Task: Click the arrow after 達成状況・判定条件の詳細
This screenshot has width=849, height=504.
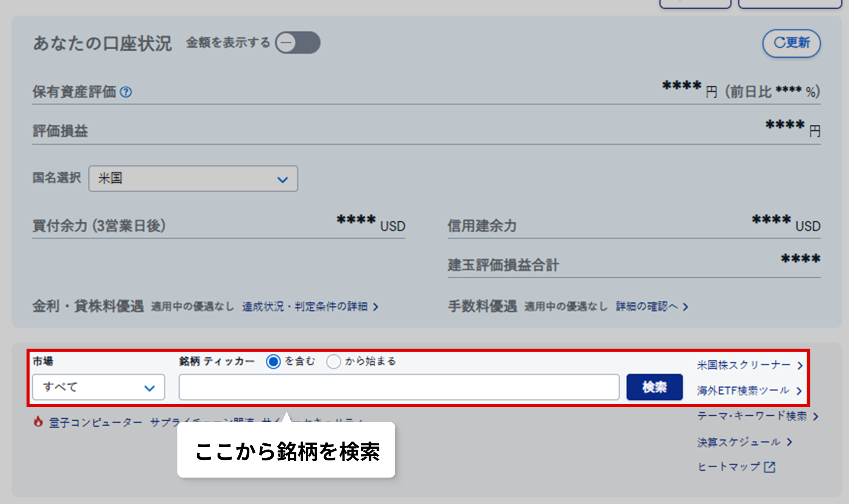Action: 377,307
